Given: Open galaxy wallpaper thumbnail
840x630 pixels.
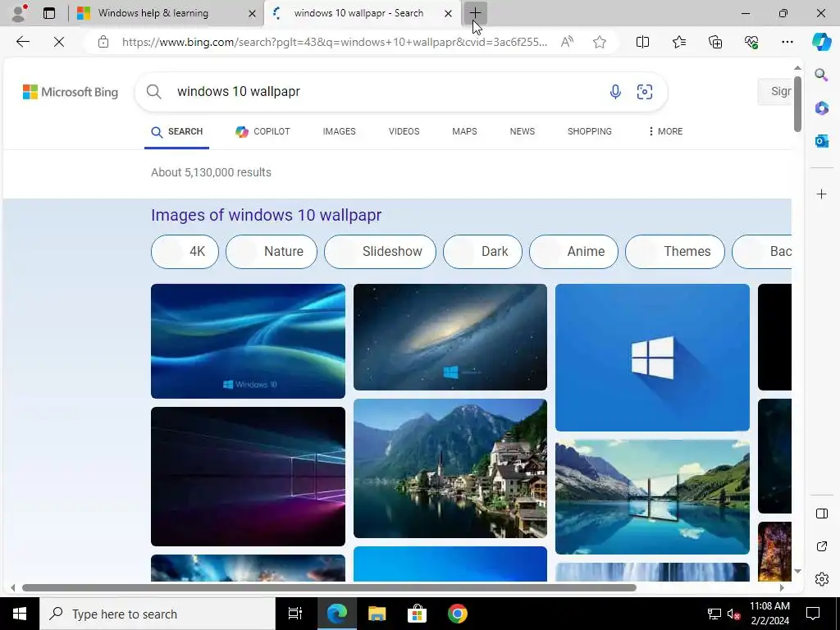Looking at the screenshot, I should (450, 337).
